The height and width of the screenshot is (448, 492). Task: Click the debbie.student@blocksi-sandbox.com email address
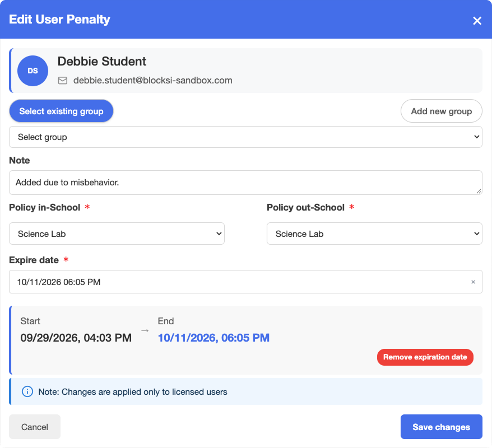point(153,81)
